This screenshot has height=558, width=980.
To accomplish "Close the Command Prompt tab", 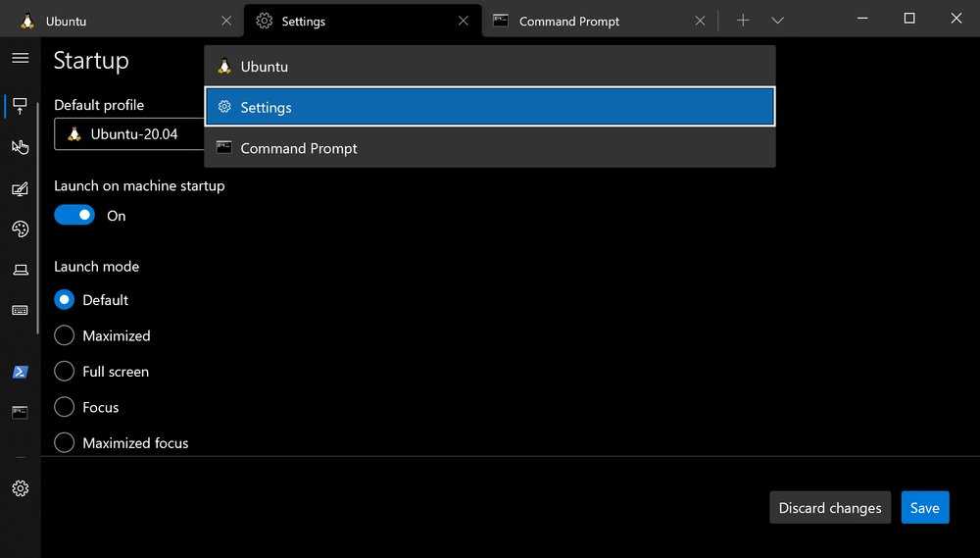I will [700, 21].
